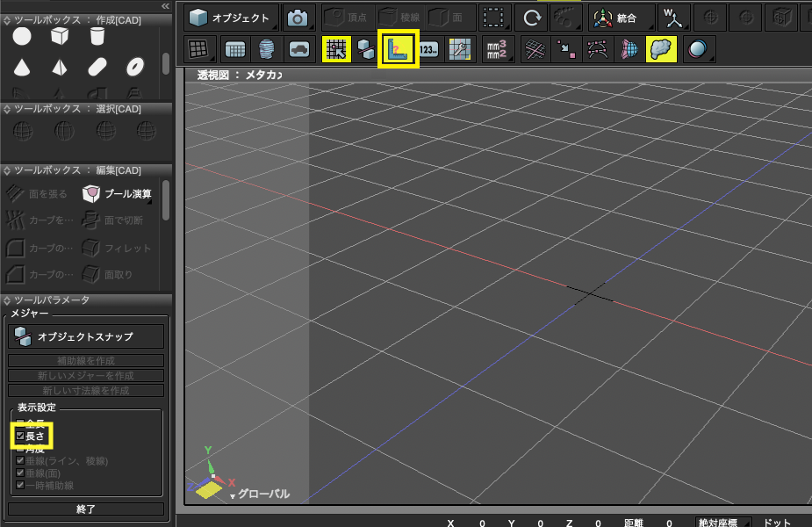
Task: Click the 面で切断 tool
Action: [113, 220]
